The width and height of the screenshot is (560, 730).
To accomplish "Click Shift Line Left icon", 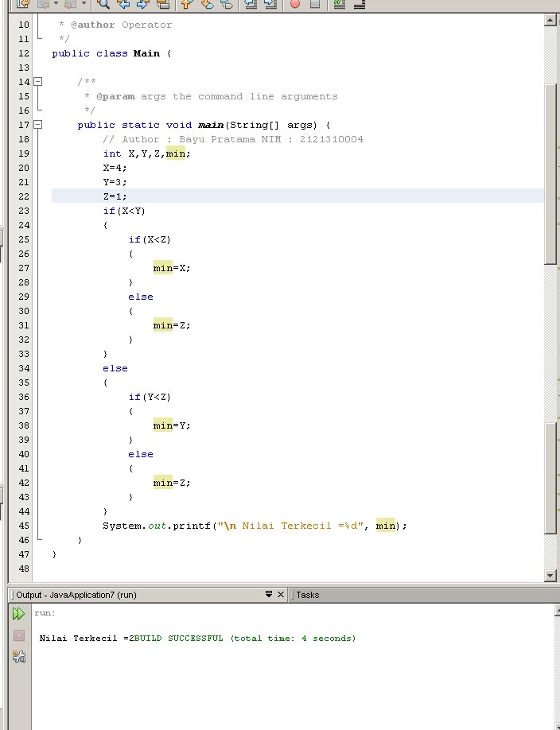I will click(x=251, y=4).
